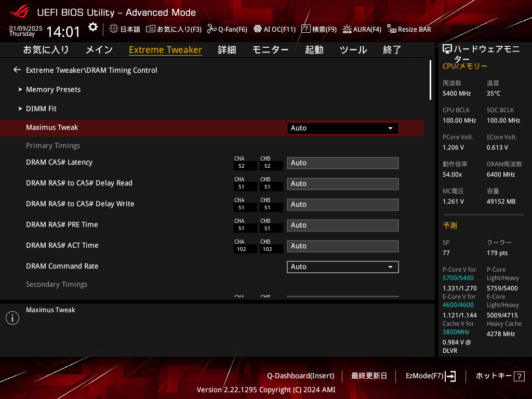The image size is (532, 399).
Task: Click back arrow to Extreme Tweaker
Action: [x=17, y=70]
